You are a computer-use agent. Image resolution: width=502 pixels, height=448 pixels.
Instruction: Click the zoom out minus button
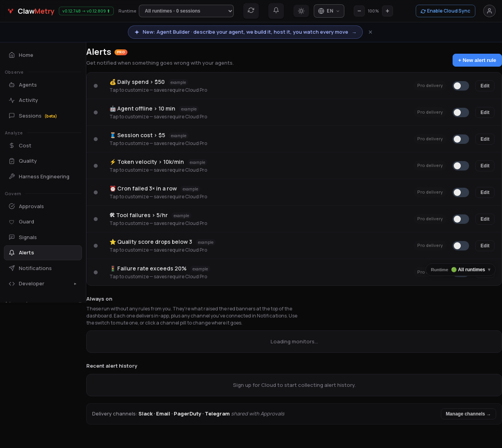coord(359,11)
